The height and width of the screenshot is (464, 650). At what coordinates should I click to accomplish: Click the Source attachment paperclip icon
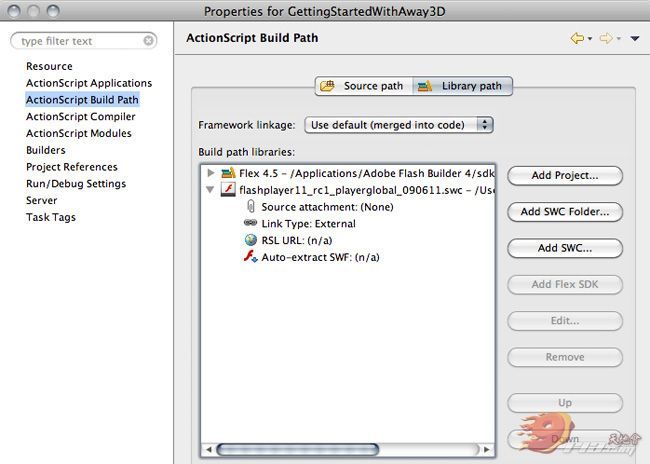pyautogui.click(x=251, y=206)
